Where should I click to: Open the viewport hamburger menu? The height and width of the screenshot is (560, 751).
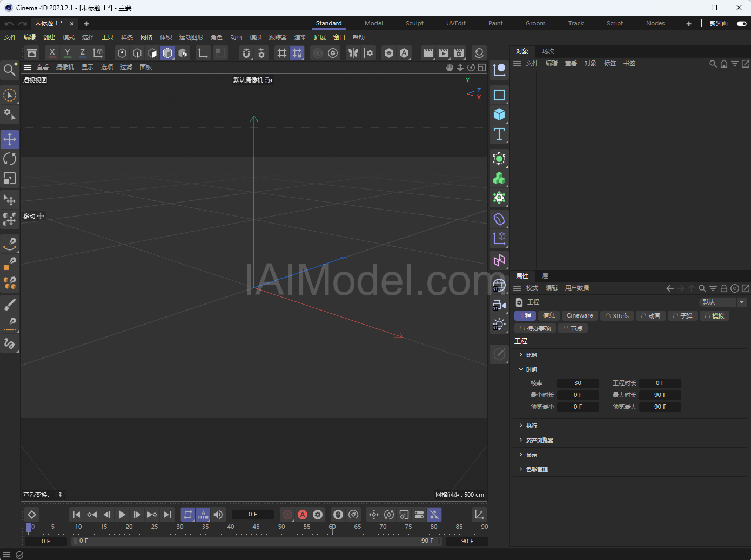(28, 68)
